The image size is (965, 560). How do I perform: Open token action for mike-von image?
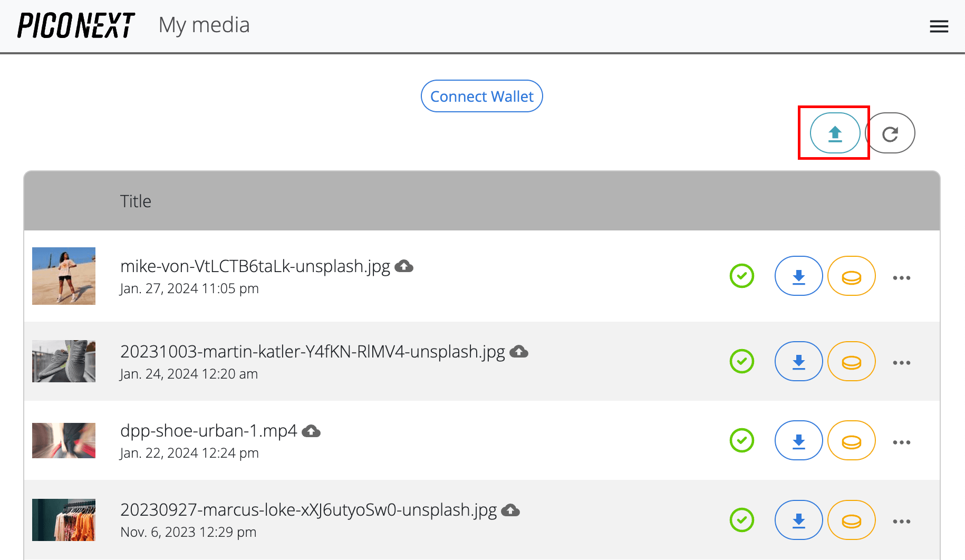click(x=851, y=276)
